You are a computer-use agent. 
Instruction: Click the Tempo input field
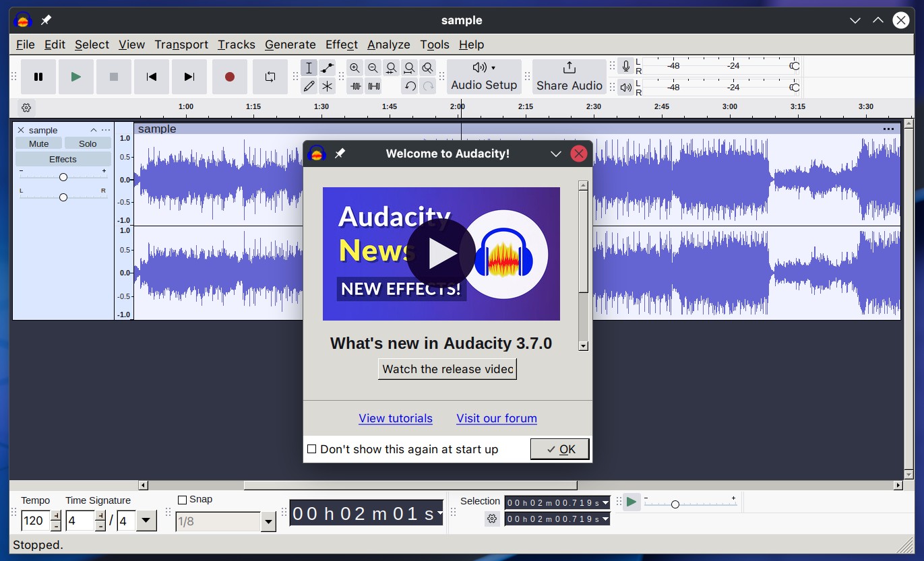36,521
